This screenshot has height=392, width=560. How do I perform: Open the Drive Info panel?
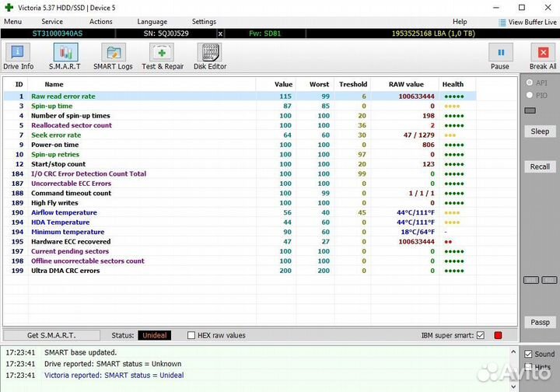[x=18, y=56]
